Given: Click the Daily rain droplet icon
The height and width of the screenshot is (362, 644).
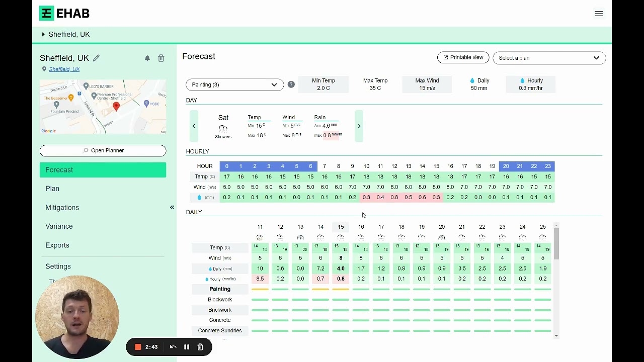Looking at the screenshot, I should pos(472,80).
